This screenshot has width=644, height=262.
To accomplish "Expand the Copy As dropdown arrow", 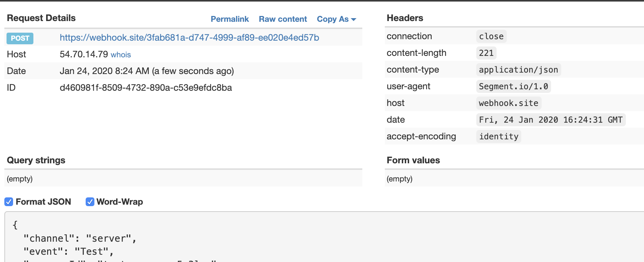I will pos(354,20).
